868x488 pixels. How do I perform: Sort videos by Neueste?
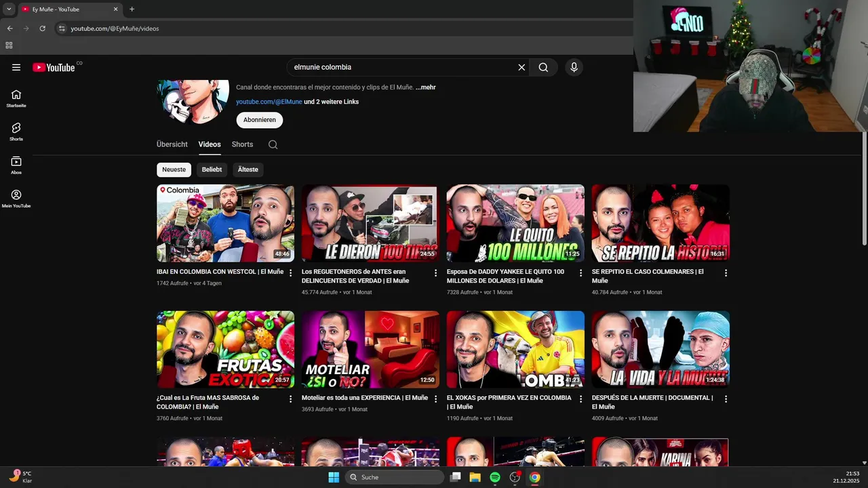pyautogui.click(x=174, y=169)
